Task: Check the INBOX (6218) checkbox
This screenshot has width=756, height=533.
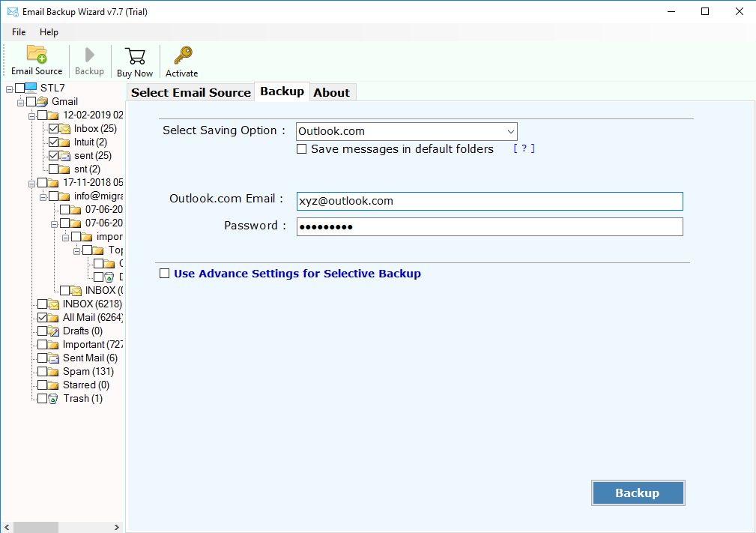Action: 43,304
